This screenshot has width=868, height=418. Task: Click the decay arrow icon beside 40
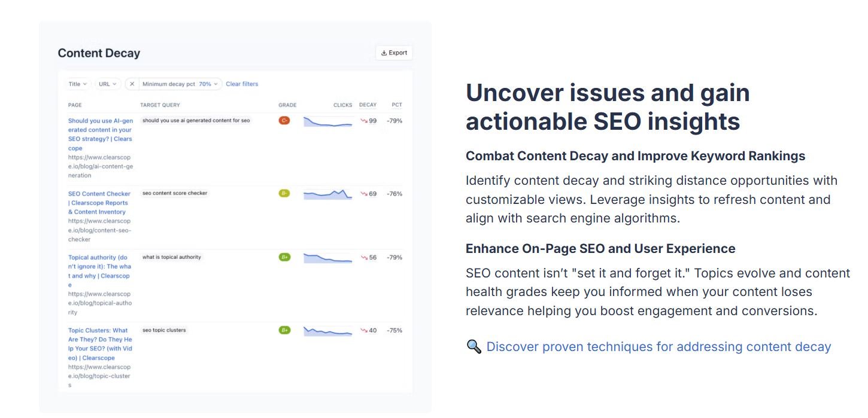pos(363,331)
